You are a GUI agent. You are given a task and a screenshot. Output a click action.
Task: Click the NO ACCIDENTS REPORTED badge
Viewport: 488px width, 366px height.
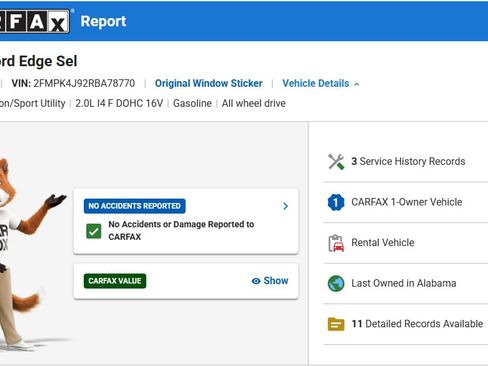135,206
